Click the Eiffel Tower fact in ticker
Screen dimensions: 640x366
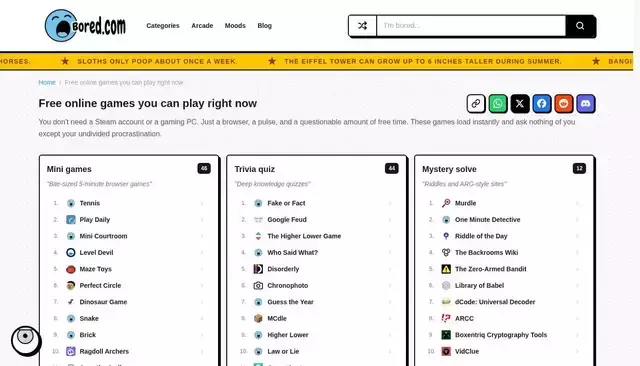[423, 61]
